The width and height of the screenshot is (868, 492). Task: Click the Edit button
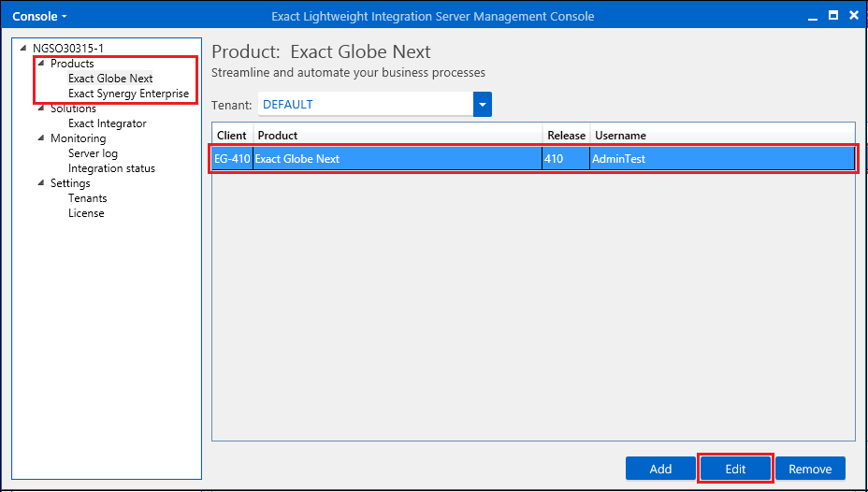pyautogui.click(x=735, y=469)
